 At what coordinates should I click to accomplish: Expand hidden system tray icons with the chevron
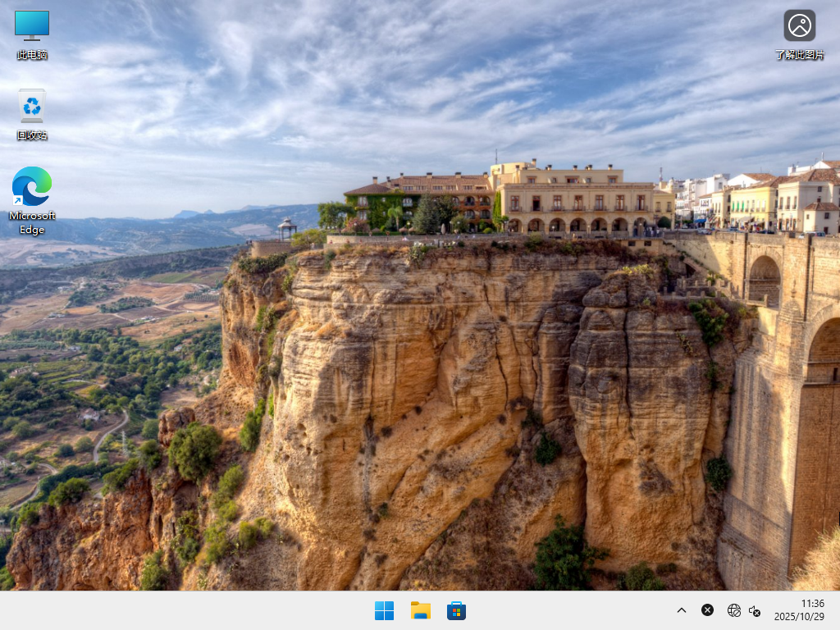(681, 610)
